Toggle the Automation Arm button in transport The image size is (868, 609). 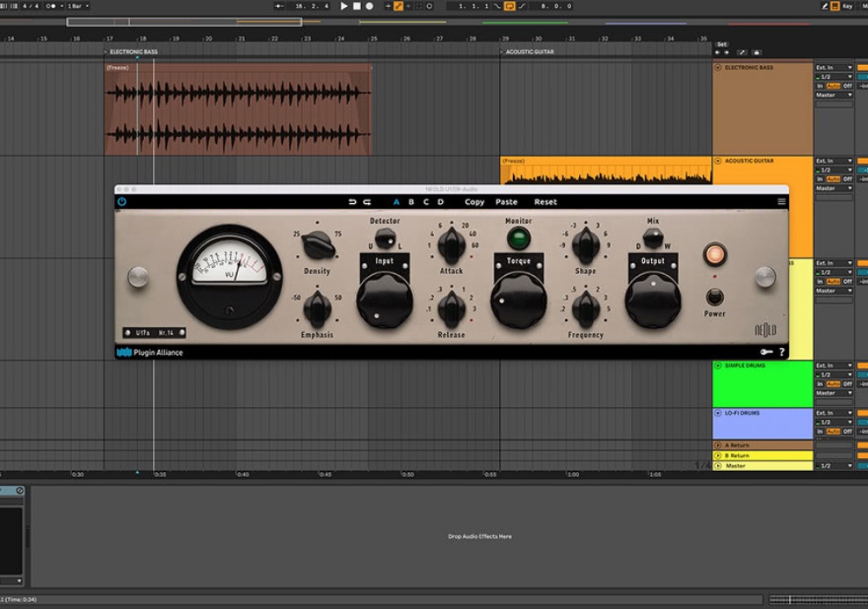pos(398,6)
